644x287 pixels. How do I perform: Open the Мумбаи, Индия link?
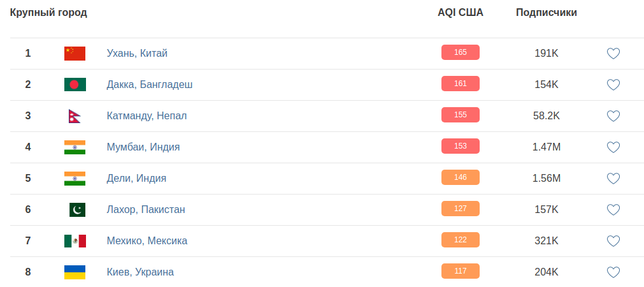[143, 147]
